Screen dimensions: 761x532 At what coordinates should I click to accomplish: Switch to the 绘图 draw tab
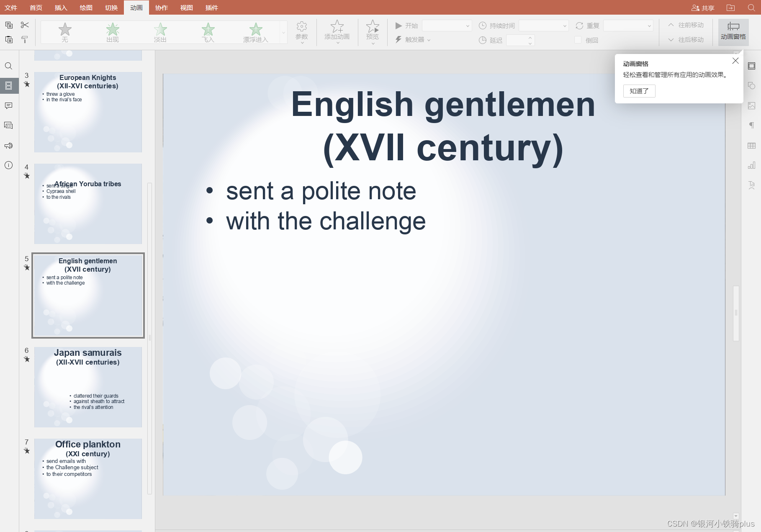tap(86, 8)
